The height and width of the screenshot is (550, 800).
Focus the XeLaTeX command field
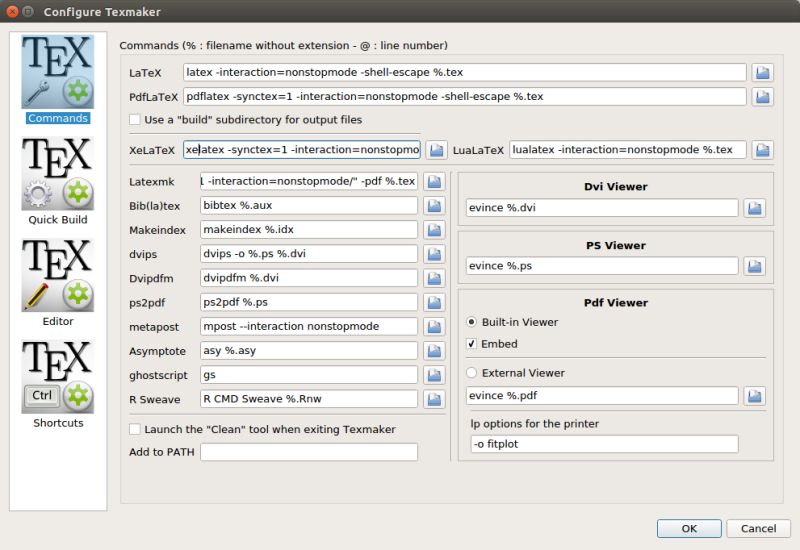pos(302,149)
